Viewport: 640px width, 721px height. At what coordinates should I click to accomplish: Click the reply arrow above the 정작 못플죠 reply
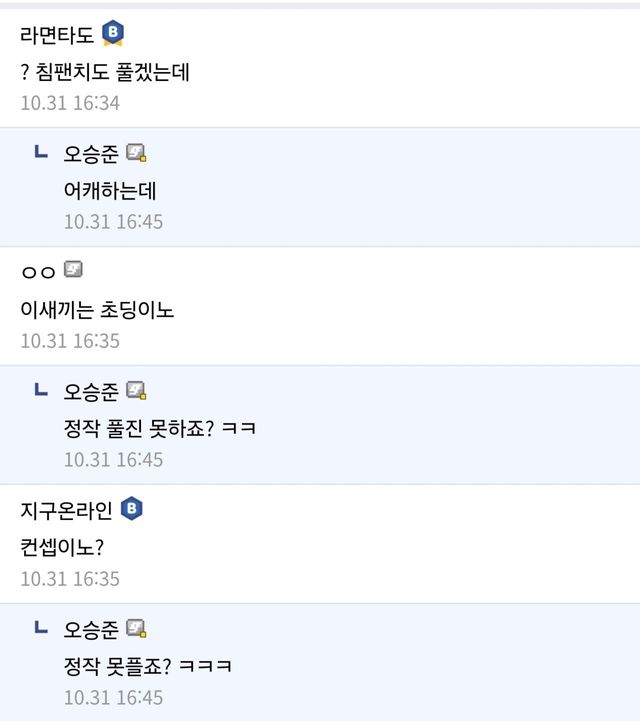point(41,629)
